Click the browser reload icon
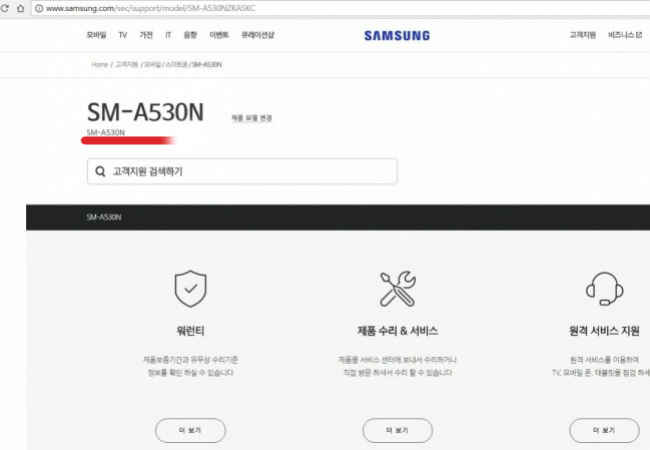650x450 pixels. pyautogui.click(x=5, y=8)
